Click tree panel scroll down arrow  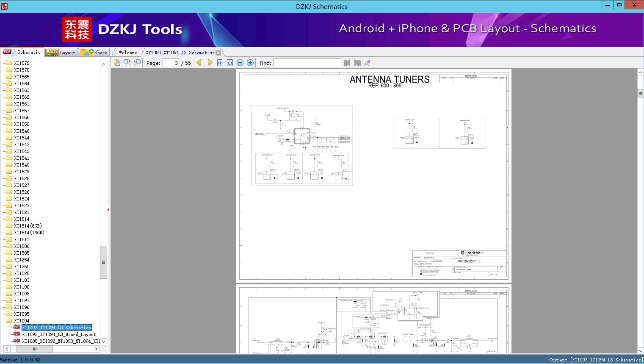coord(103,341)
